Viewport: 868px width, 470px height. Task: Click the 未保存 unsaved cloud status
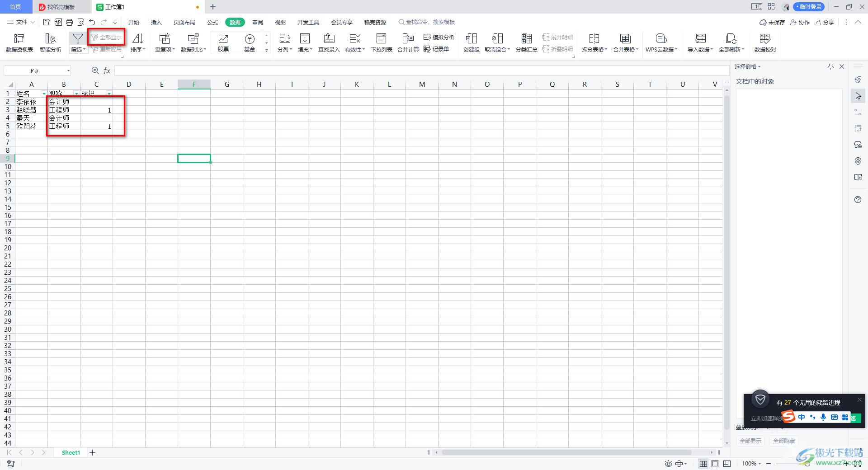772,22
